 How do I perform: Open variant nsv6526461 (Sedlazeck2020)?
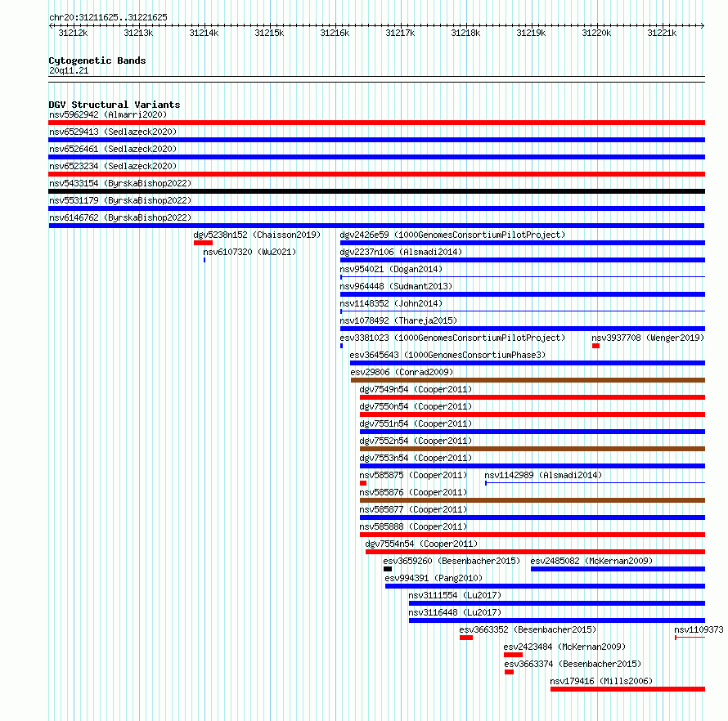click(113, 149)
